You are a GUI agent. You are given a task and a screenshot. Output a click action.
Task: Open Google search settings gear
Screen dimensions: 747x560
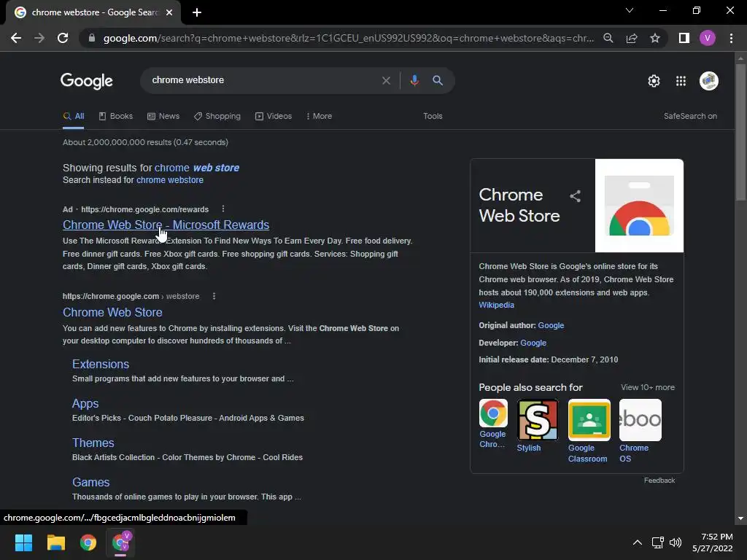(x=654, y=81)
